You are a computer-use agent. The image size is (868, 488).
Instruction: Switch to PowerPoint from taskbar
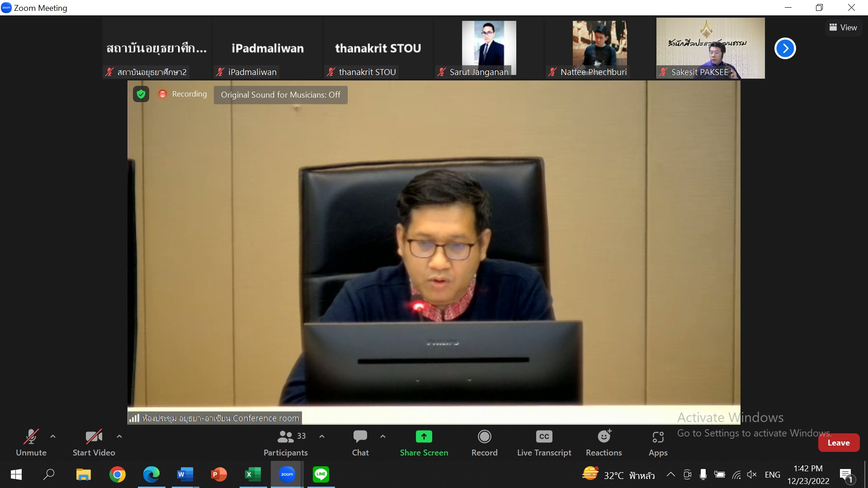tap(219, 474)
